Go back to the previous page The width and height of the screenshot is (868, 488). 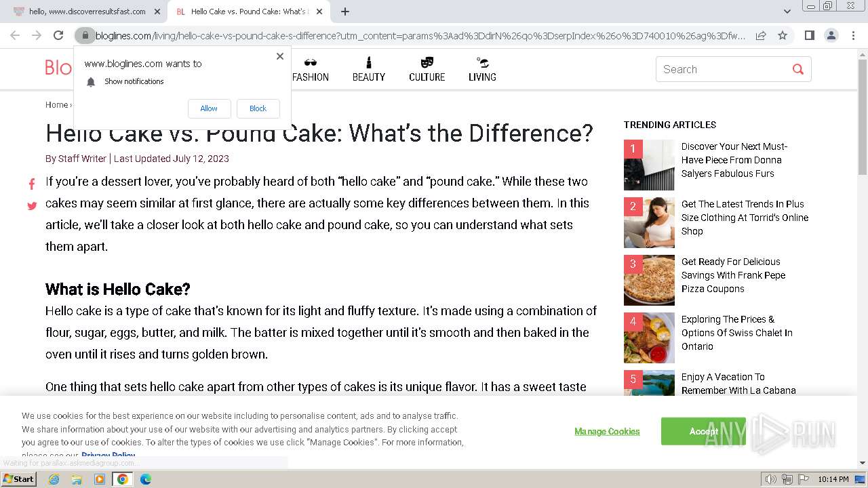(x=15, y=35)
